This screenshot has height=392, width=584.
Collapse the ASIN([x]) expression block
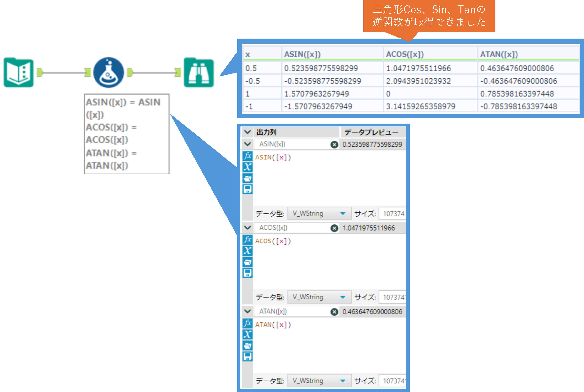tap(247, 144)
